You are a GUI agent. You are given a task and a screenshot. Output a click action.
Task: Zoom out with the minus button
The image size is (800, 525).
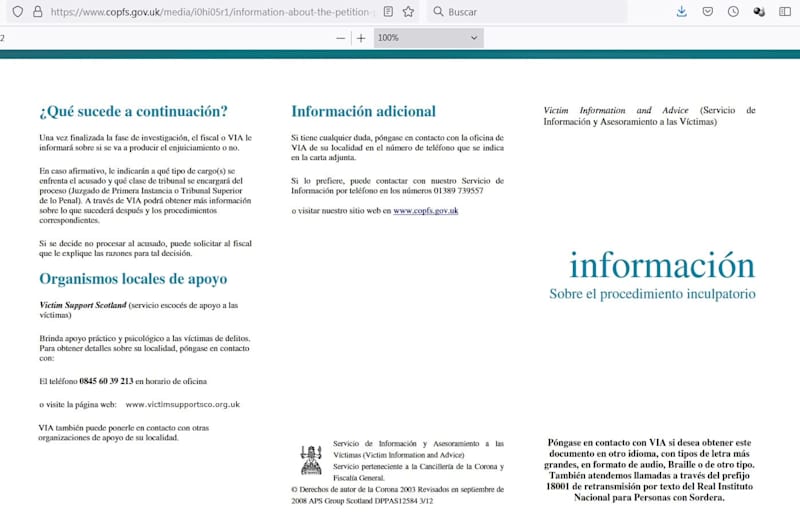click(341, 38)
